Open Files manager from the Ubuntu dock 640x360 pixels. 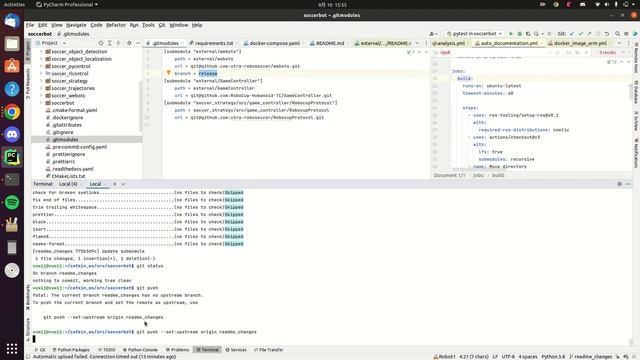click(x=12, y=44)
